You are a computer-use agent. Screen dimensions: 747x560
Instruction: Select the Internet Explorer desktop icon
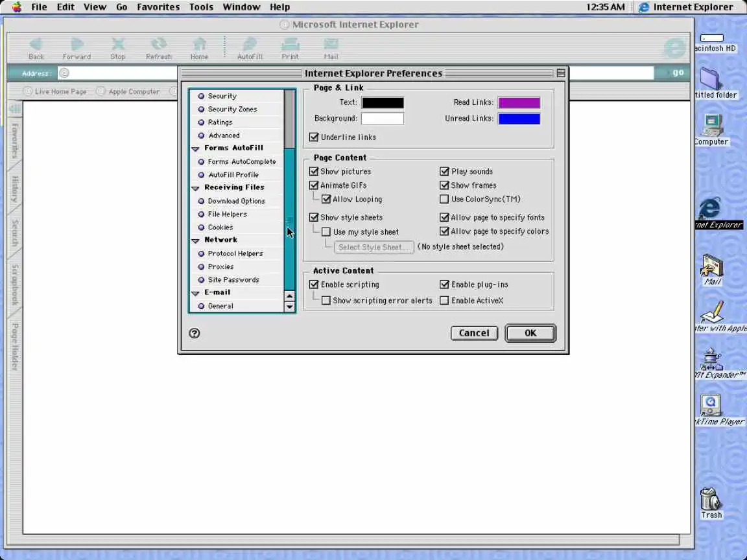click(x=710, y=209)
